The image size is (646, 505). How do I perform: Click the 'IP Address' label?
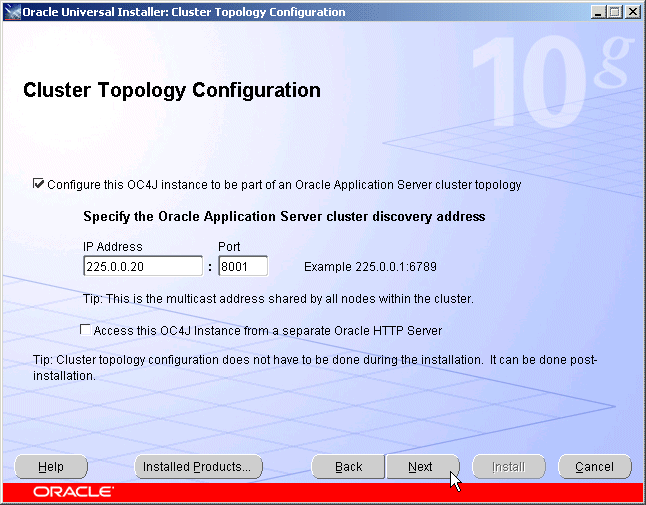[112, 246]
